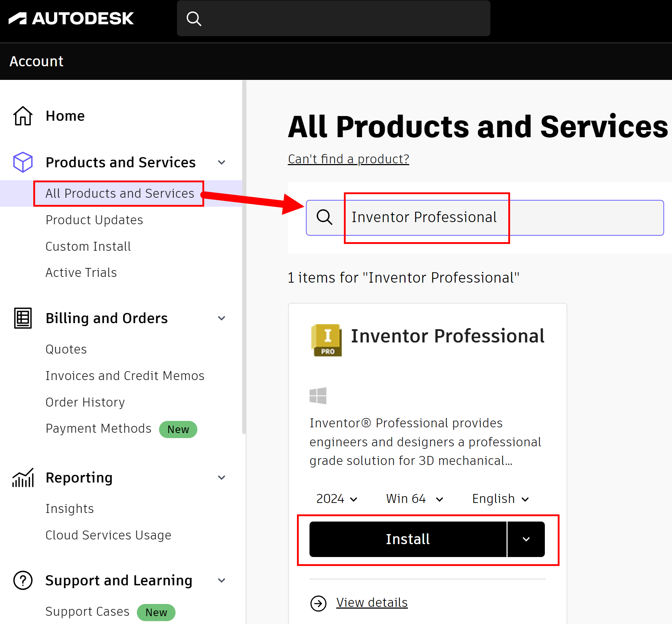Click inside the product search field
The image size is (672, 624).
(426, 217)
